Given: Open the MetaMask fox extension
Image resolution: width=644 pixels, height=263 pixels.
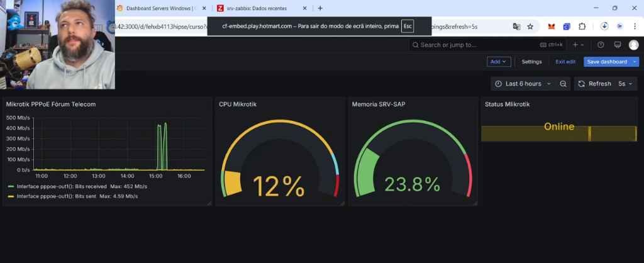Looking at the screenshot, I should point(552,26).
